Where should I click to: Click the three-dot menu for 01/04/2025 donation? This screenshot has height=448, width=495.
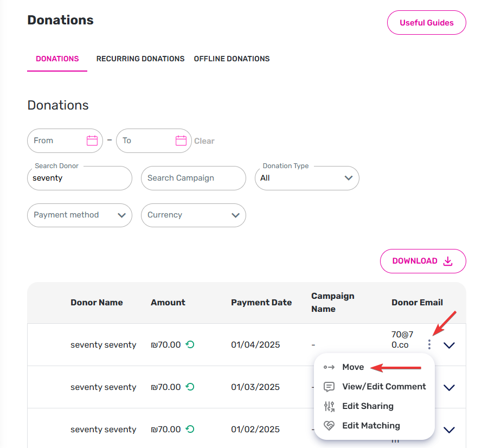[x=429, y=344]
